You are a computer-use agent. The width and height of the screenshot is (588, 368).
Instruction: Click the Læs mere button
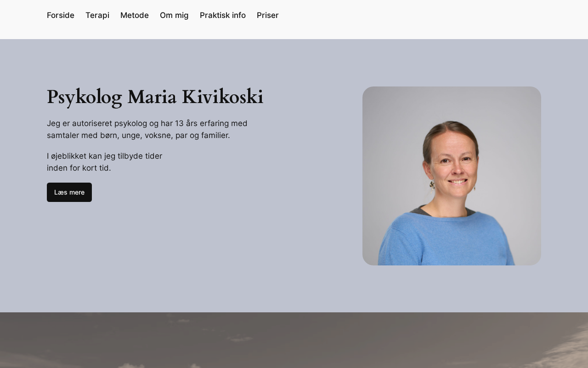click(69, 192)
